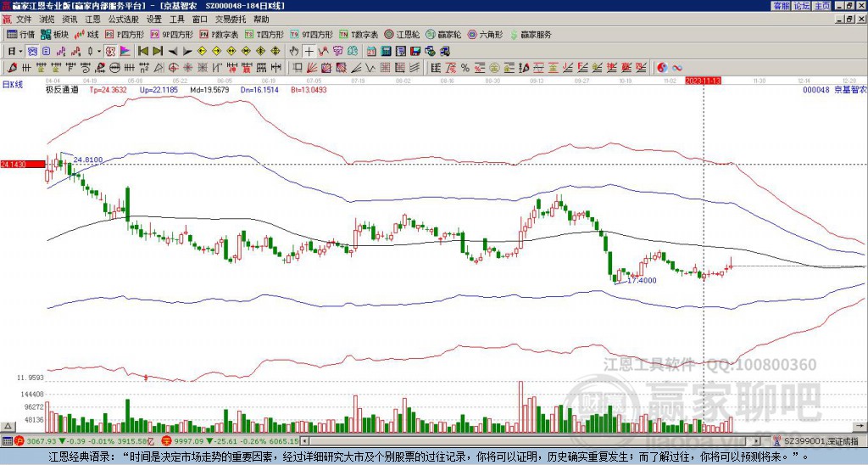Expand the candlestick style dropdown arrow
The image size is (868, 465).
tap(99, 52)
